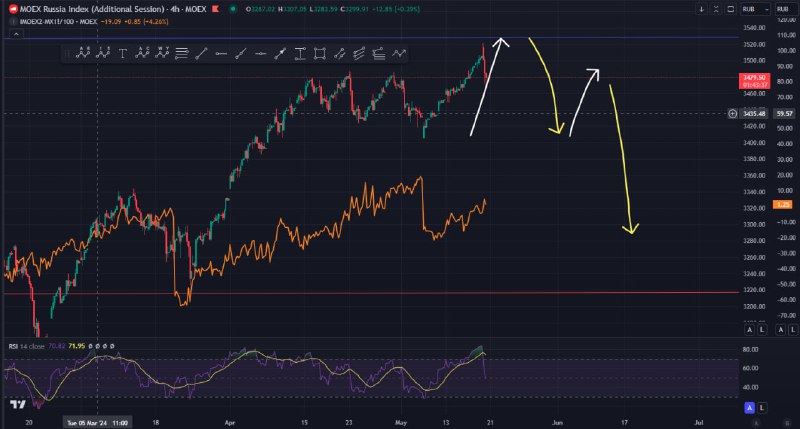Click the TradingView logo
Screen dimensions: 800x429
coord(17,405)
